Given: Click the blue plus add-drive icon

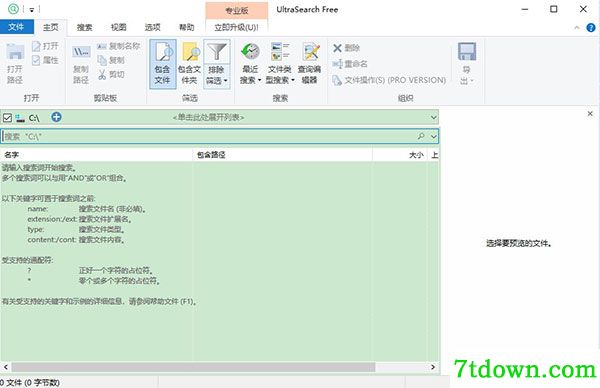Looking at the screenshot, I should pyautogui.click(x=56, y=117).
